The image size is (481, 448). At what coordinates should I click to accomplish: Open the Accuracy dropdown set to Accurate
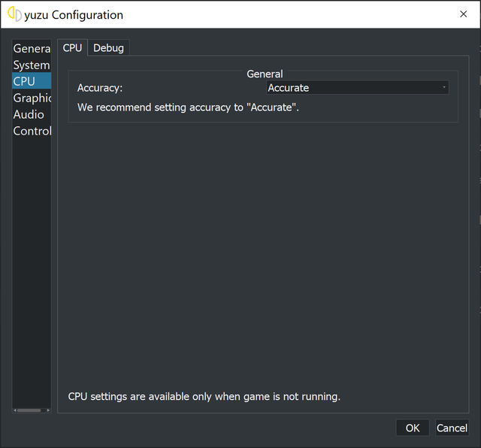pyautogui.click(x=358, y=88)
